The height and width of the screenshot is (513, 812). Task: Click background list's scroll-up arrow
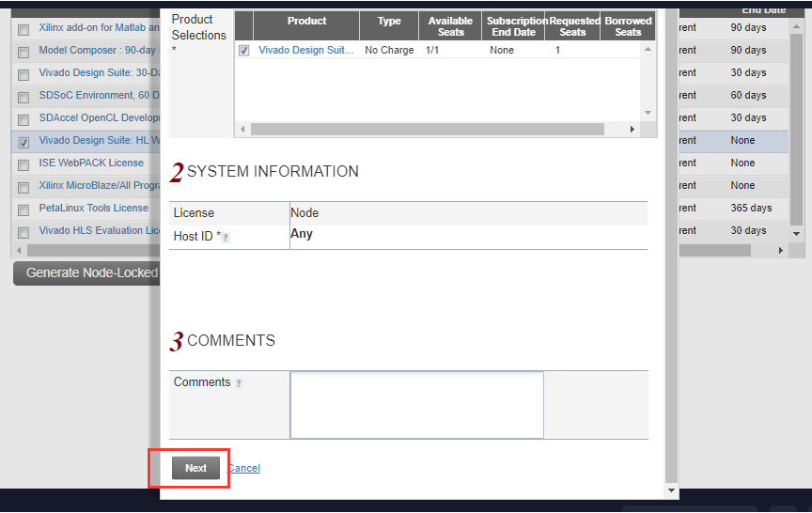coord(796,26)
